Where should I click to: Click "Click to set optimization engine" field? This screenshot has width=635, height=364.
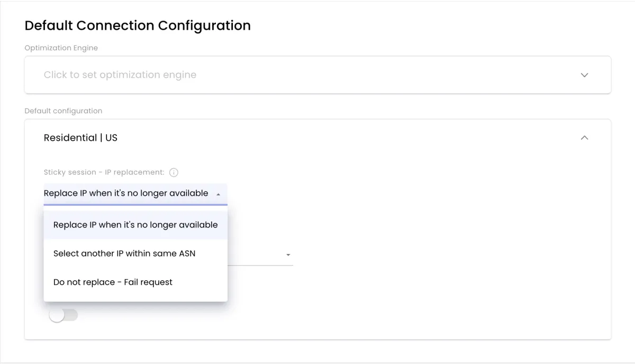point(317,75)
